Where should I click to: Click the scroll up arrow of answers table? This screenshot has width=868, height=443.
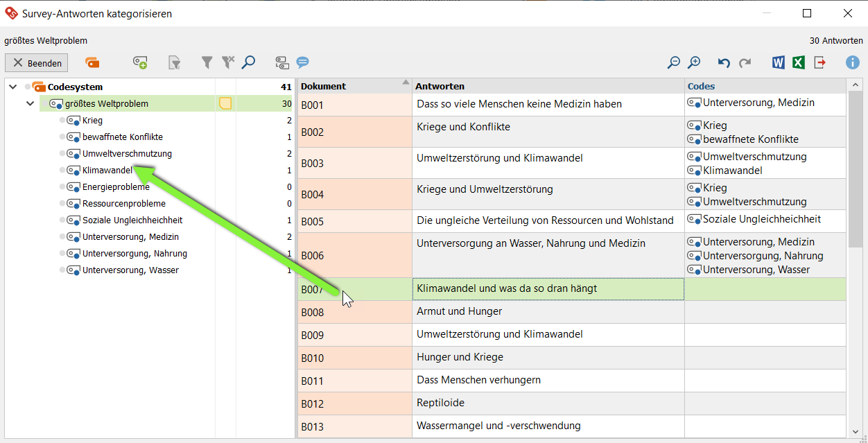tap(856, 85)
